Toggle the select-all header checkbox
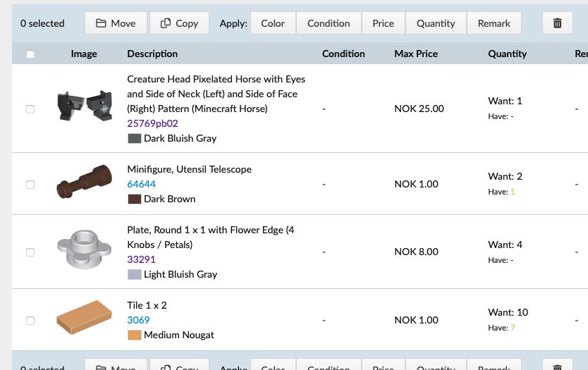Image resolution: width=588 pixels, height=370 pixels. 30,54
